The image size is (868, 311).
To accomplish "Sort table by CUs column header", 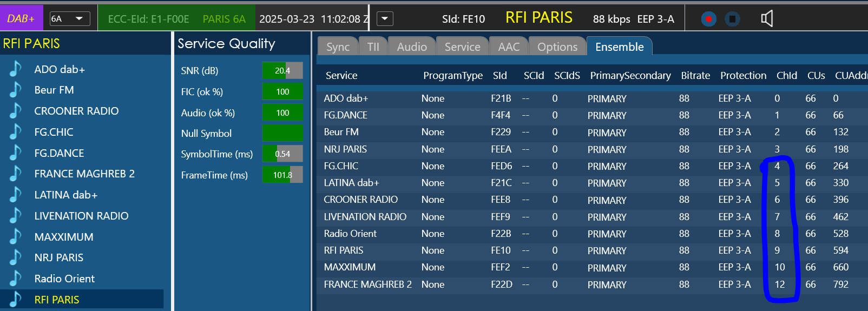I will 816,75.
